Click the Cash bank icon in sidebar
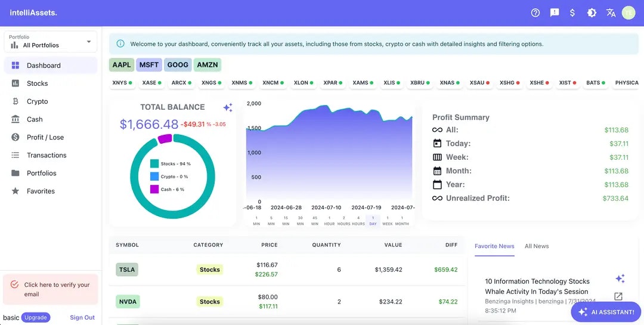Viewport: 644px width, 325px height. click(16, 119)
